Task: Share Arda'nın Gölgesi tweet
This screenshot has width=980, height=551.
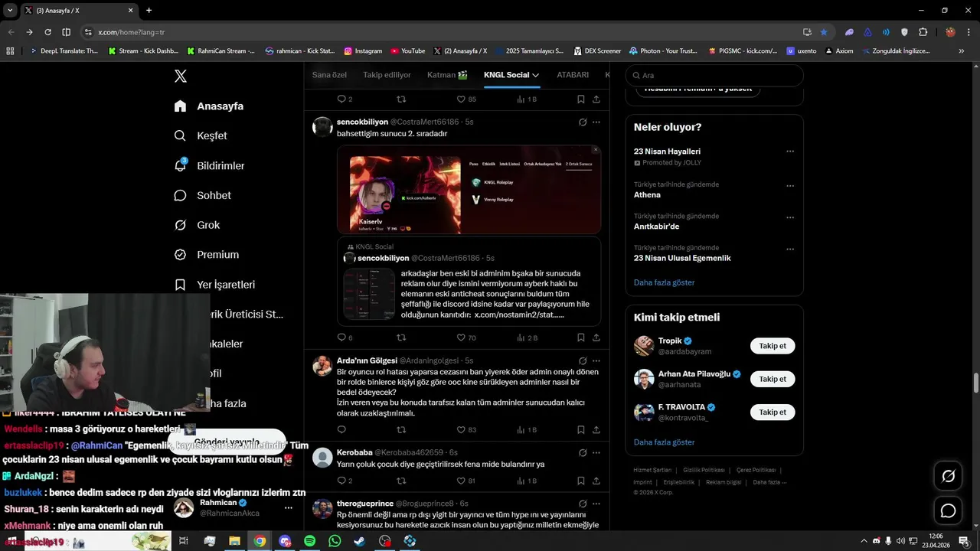Action: [596, 430]
